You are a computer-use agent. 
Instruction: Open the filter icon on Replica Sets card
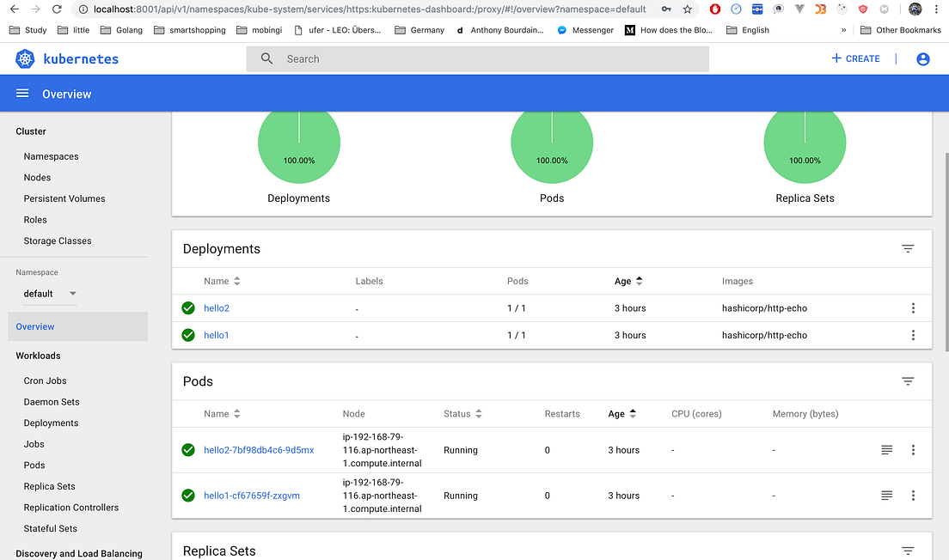tap(908, 551)
